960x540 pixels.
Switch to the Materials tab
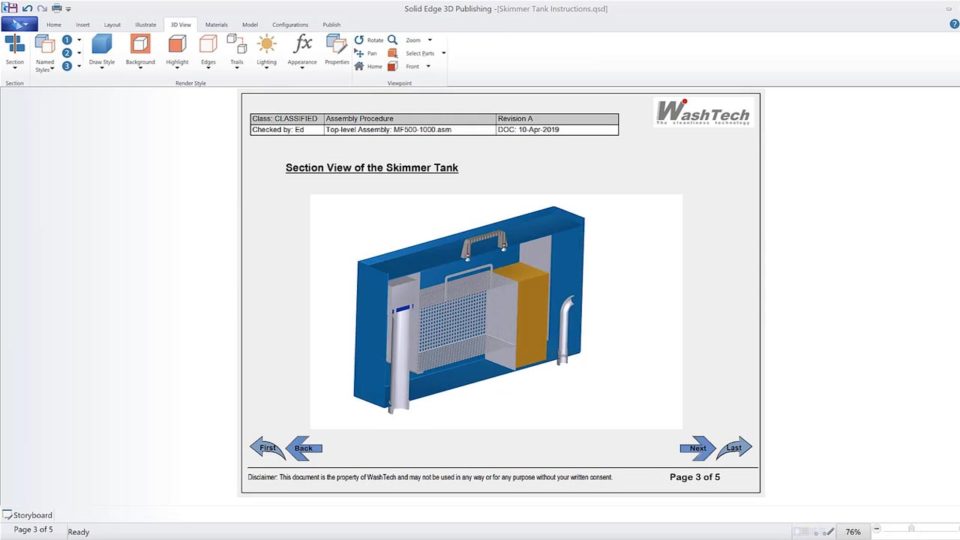tap(216, 24)
